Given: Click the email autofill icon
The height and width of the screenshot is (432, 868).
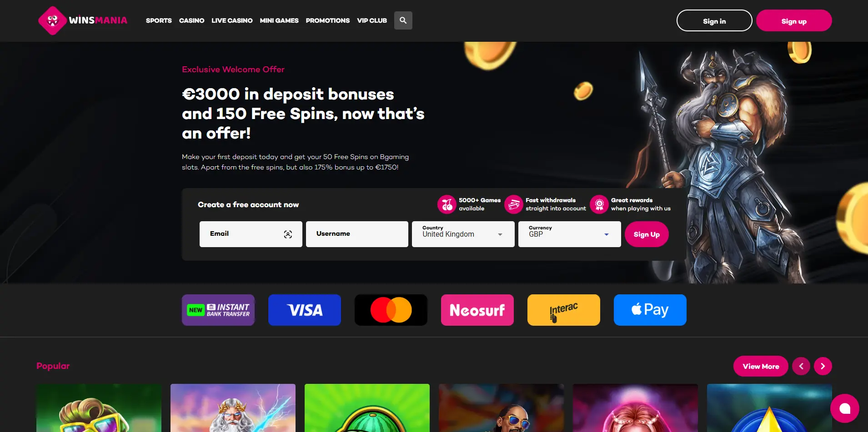Looking at the screenshot, I should [x=288, y=234].
